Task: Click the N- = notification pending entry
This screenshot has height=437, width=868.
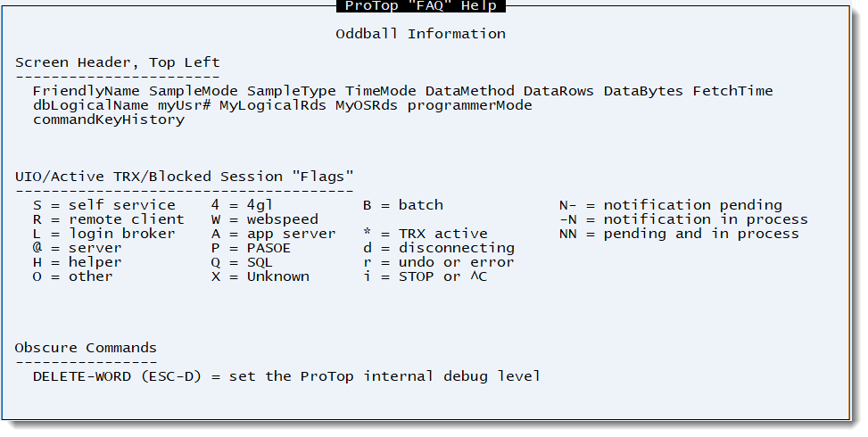Action: tap(670, 205)
